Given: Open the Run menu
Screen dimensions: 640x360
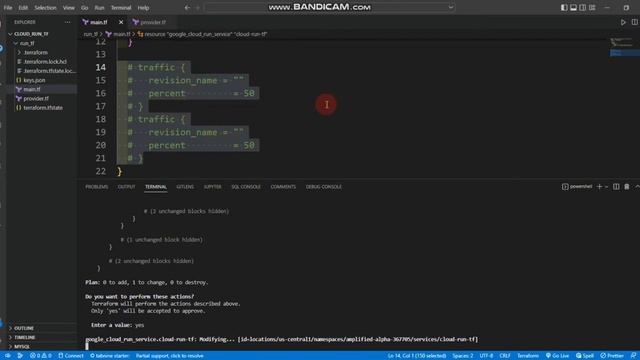Looking at the screenshot, I should tap(99, 8).
